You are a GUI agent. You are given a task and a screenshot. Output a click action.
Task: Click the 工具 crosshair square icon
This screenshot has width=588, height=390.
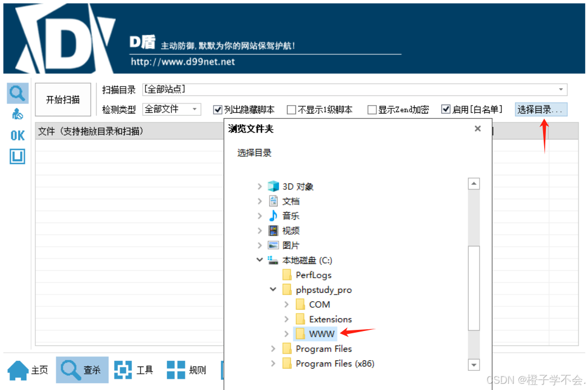(x=122, y=370)
